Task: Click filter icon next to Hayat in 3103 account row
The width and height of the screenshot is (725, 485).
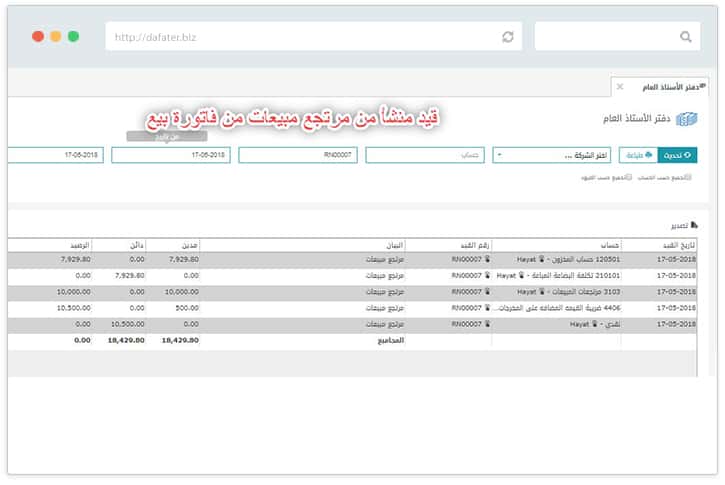Action: 541,292
